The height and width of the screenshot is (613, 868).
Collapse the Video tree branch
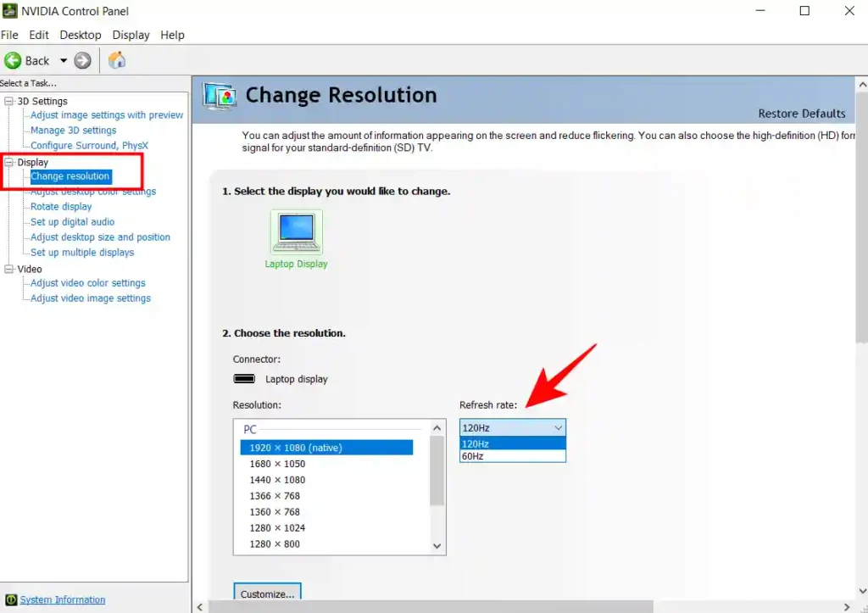[x=7, y=269]
